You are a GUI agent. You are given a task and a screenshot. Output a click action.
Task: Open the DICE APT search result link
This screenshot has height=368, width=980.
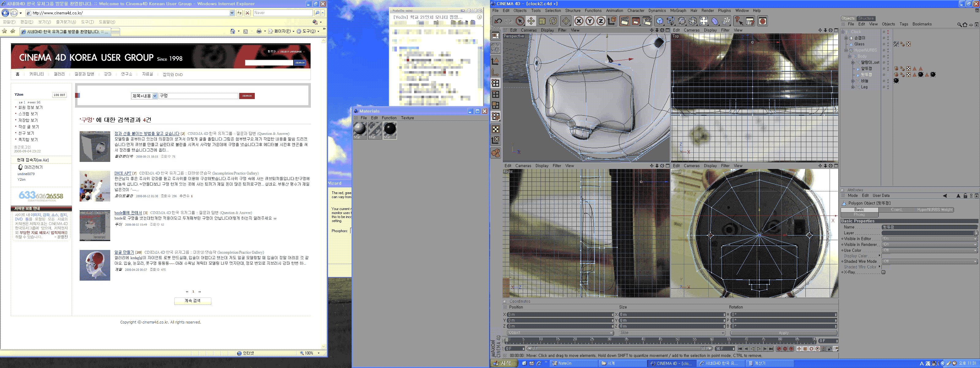pyautogui.click(x=123, y=173)
